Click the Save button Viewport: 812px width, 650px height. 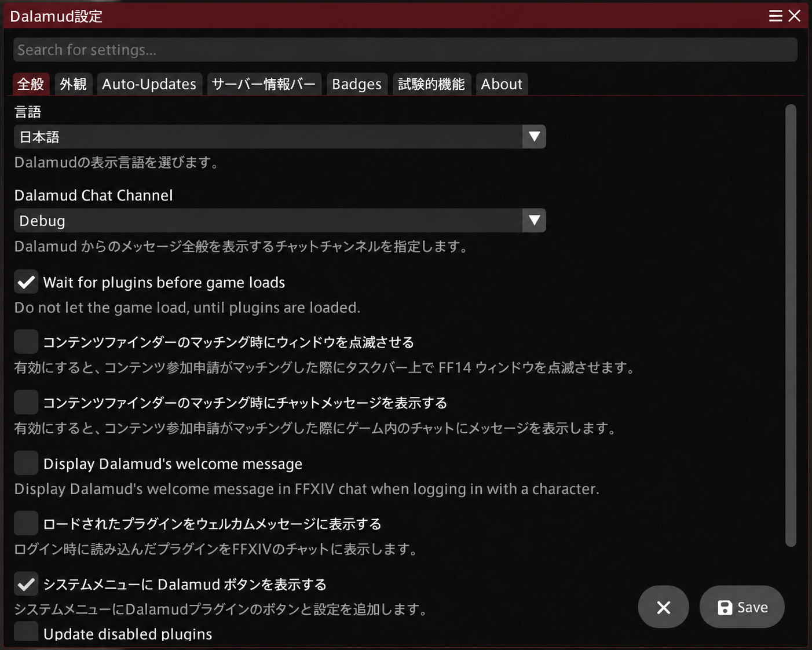pyautogui.click(x=742, y=607)
